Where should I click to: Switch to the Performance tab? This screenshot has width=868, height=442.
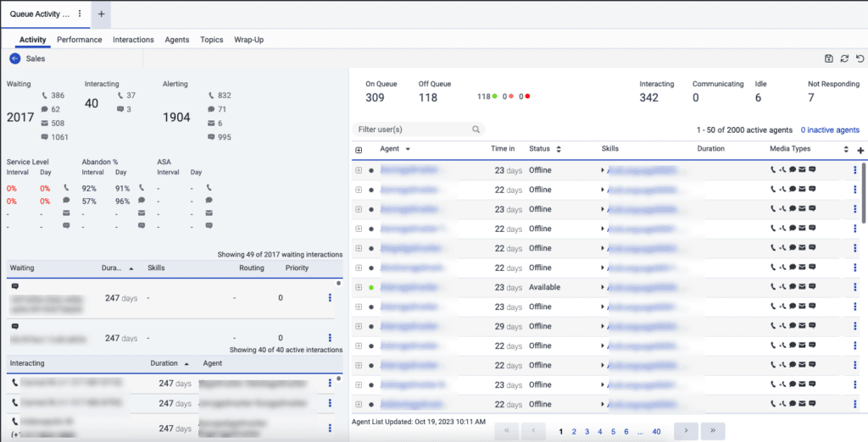79,40
